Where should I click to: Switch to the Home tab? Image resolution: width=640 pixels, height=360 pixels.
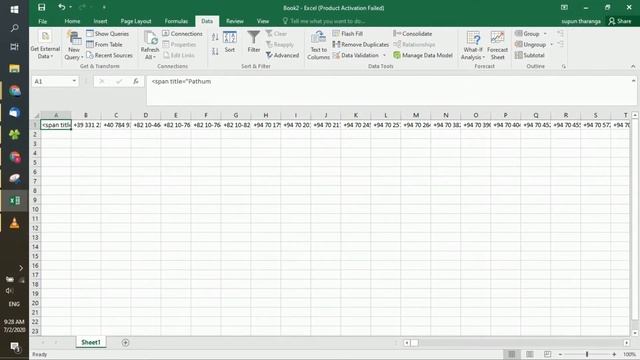click(x=72, y=21)
